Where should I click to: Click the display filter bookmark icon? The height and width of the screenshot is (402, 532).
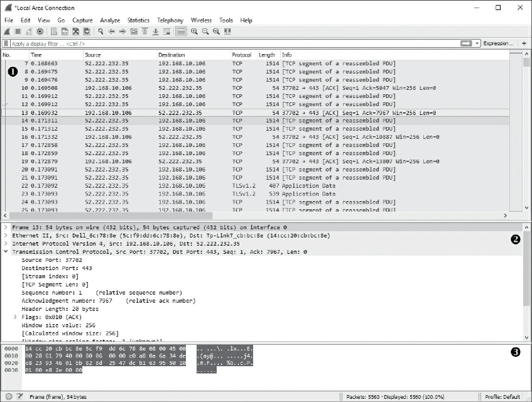click(x=6, y=43)
